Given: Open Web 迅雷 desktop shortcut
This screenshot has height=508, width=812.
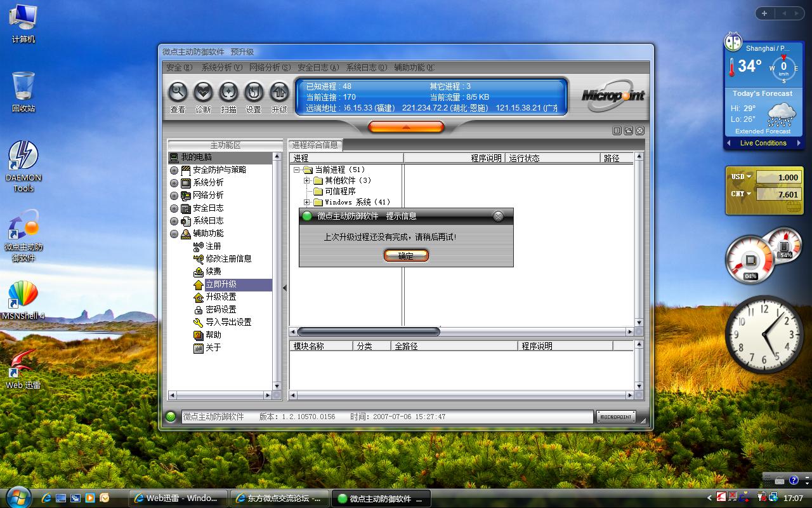Looking at the screenshot, I should [x=23, y=368].
